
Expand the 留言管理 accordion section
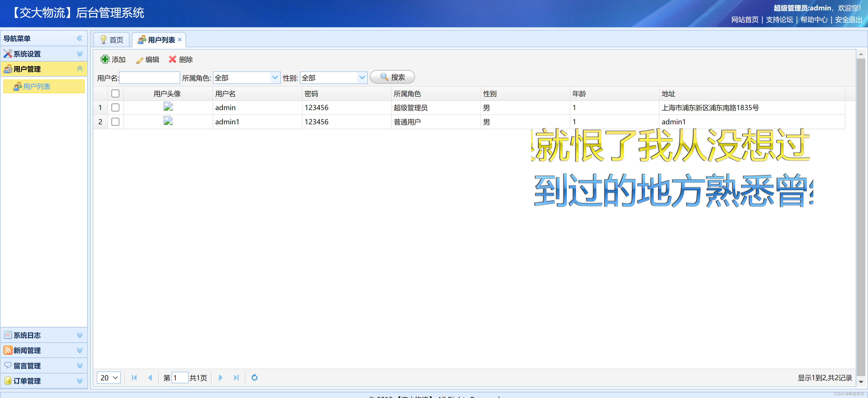click(x=80, y=366)
